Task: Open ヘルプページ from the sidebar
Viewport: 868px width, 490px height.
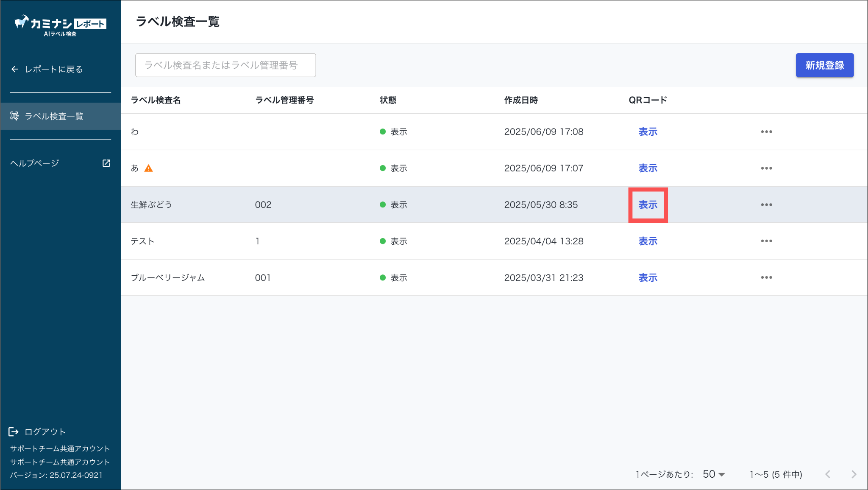Action: pos(35,163)
